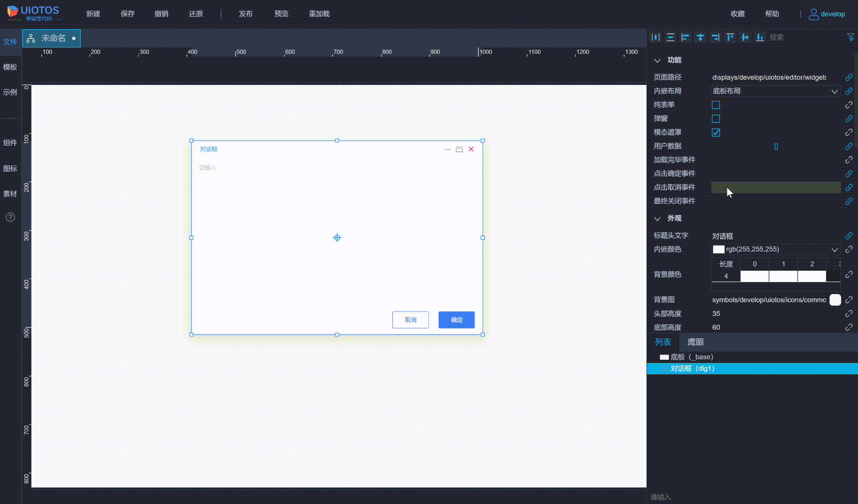
Task: Enable the 弹窗 checkbox
Action: point(716,119)
